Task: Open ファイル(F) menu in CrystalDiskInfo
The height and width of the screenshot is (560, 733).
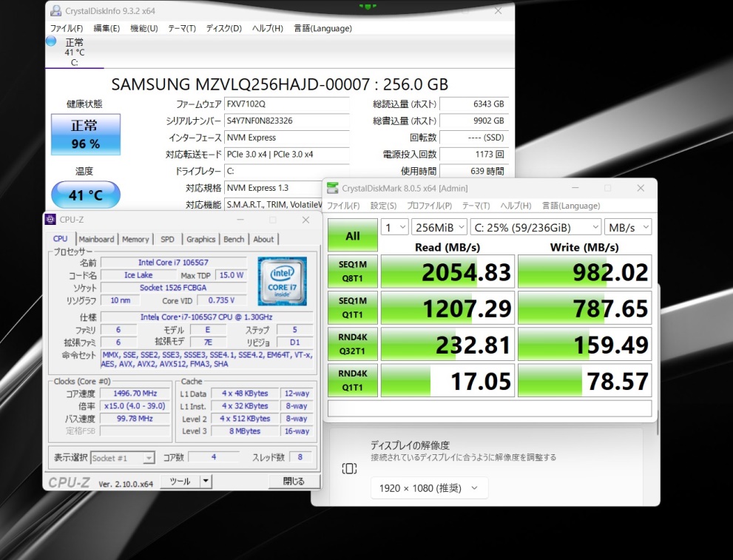Action: point(67,28)
